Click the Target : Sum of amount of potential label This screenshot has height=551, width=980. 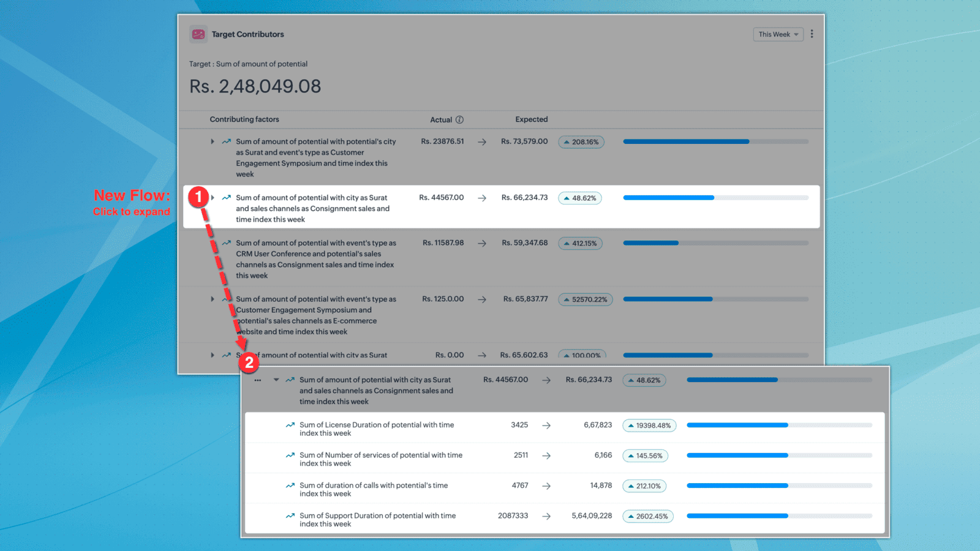coord(248,64)
